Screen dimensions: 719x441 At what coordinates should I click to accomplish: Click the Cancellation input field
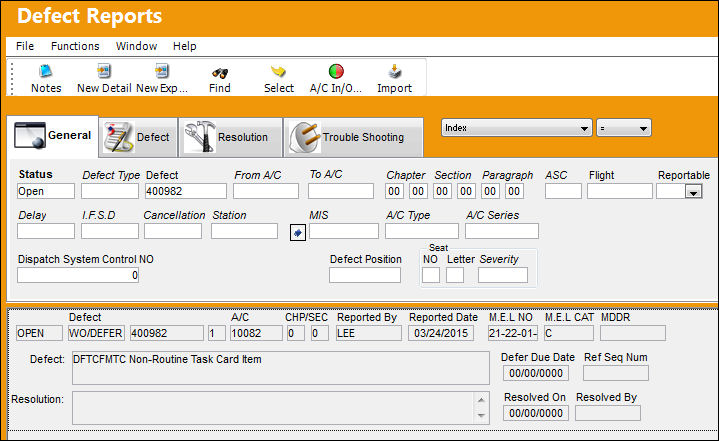pos(173,231)
